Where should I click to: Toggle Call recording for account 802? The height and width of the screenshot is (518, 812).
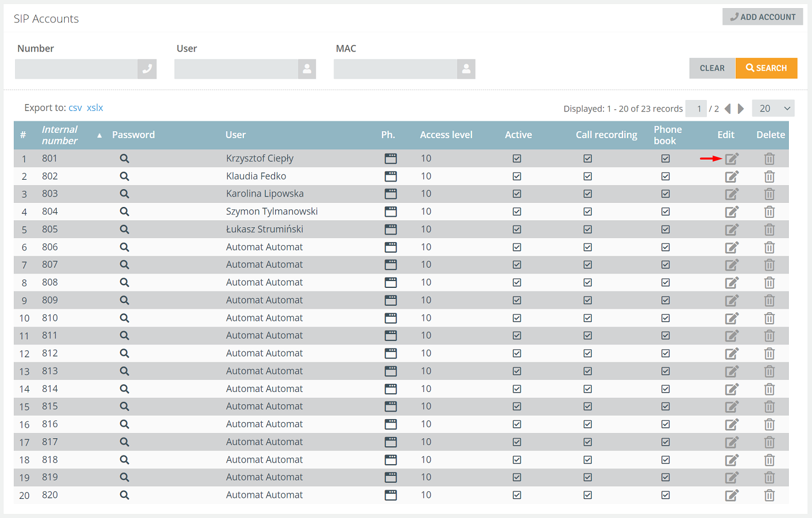tap(588, 176)
